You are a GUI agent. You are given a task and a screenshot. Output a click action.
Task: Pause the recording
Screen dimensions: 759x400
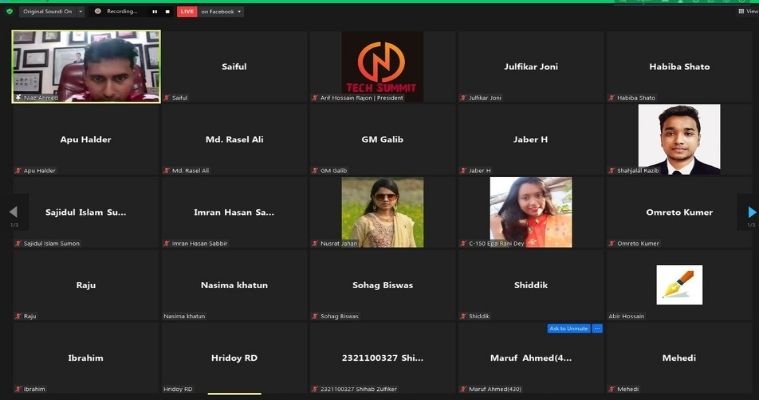click(154, 11)
